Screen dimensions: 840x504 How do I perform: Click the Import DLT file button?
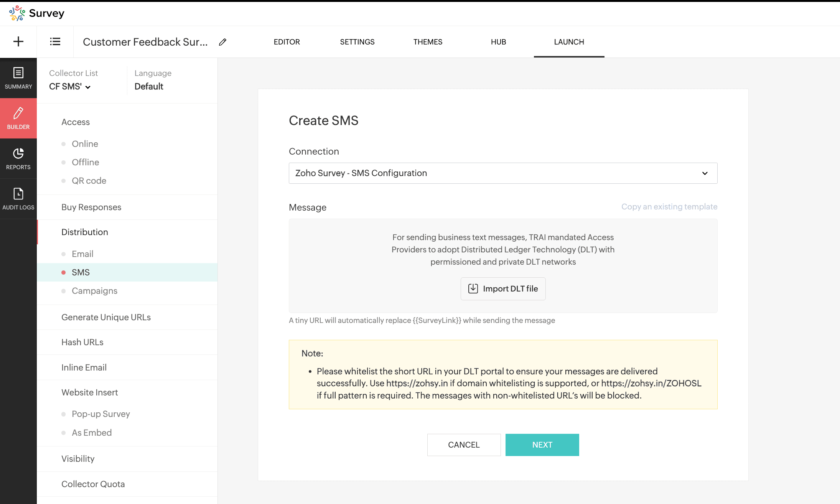[503, 288]
